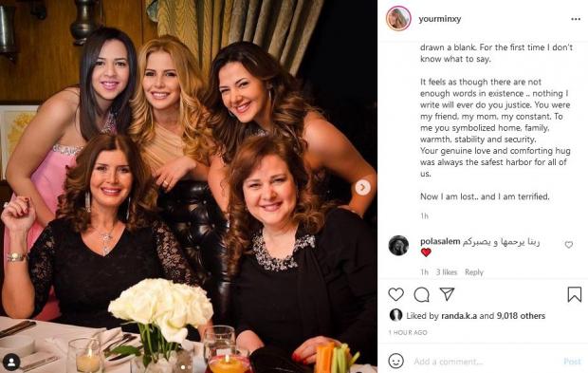Open comments via speech bubble icon

(421, 294)
